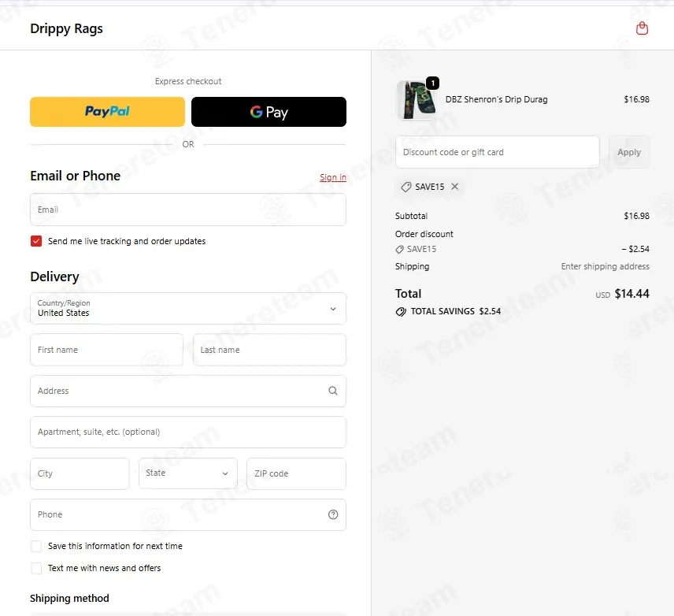
Task: Click the phone field help icon
Action: click(333, 514)
